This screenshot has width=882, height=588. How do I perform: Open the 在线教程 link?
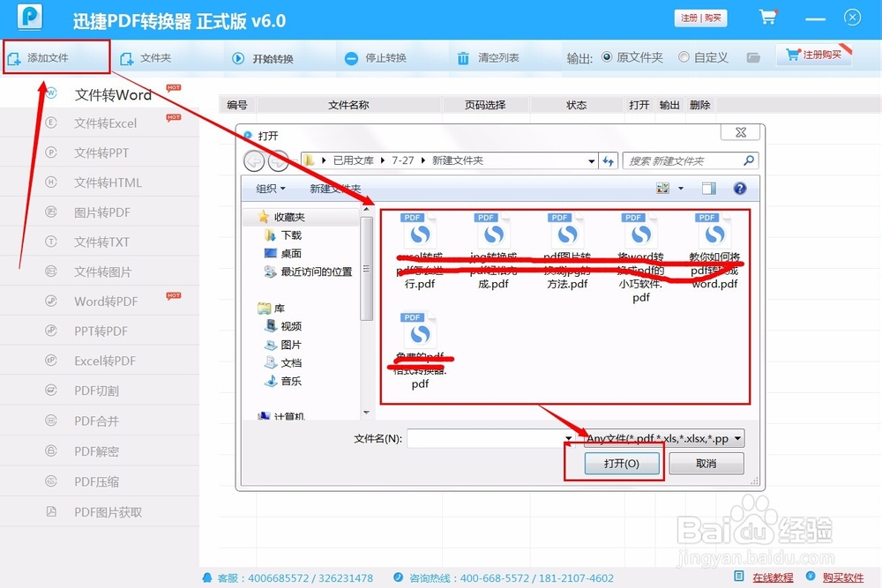(773, 577)
